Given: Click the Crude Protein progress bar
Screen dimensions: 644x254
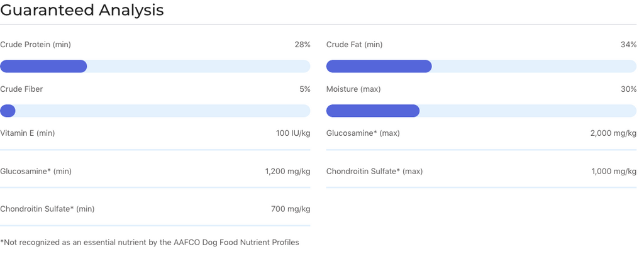Looking at the screenshot, I should click(155, 67).
